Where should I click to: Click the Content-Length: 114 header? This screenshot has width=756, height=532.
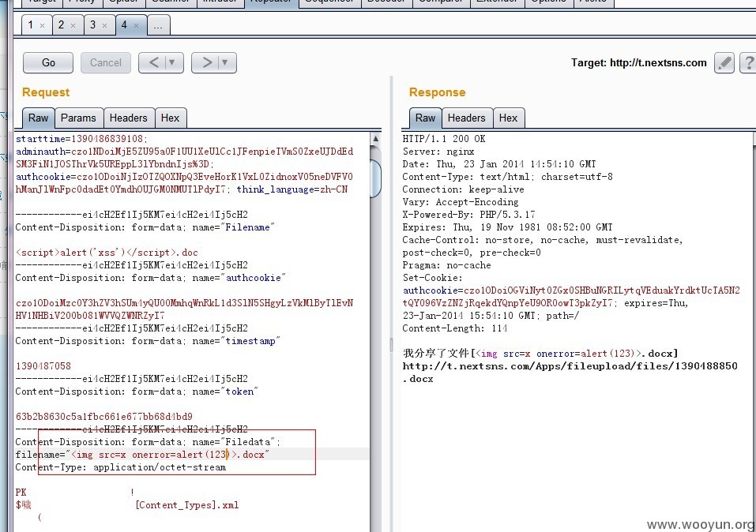[455, 328]
